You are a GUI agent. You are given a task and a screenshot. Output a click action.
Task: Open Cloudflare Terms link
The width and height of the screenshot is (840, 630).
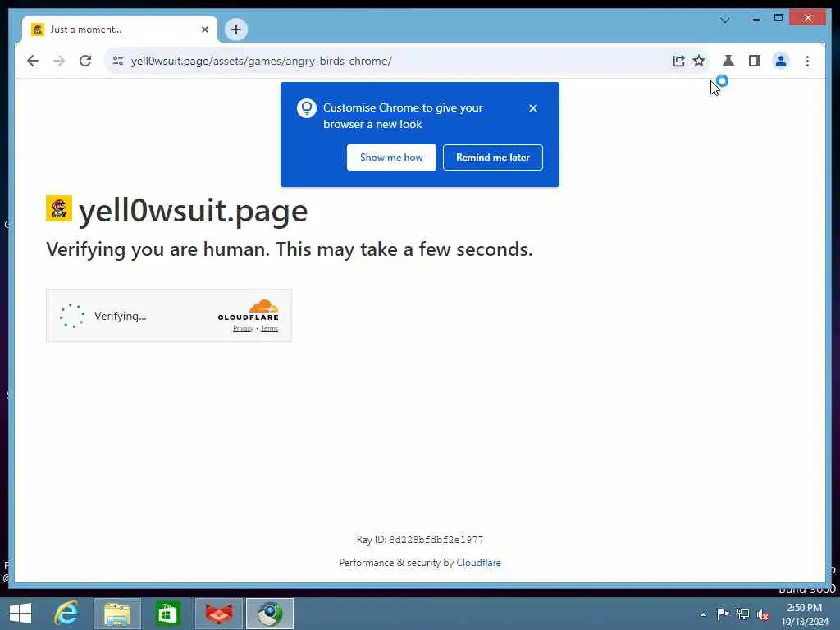269,329
